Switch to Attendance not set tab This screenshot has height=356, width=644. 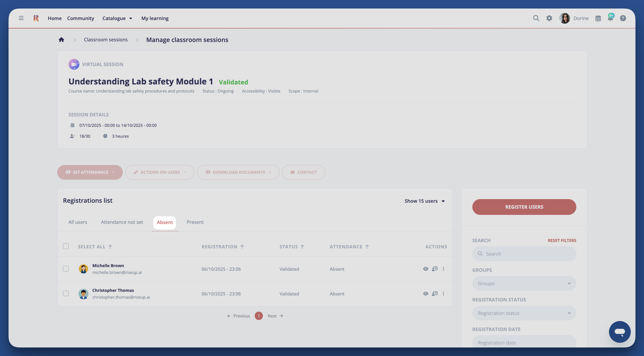pyautogui.click(x=122, y=222)
